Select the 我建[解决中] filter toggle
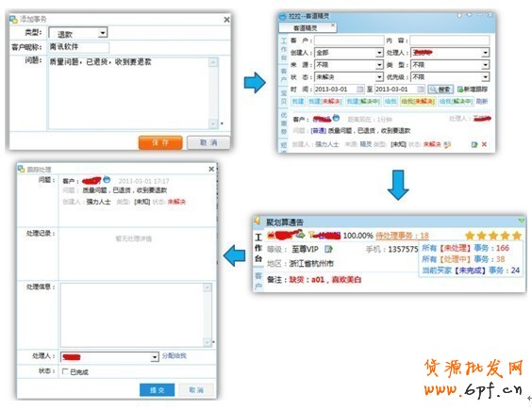The image size is (532, 410). click(363, 102)
